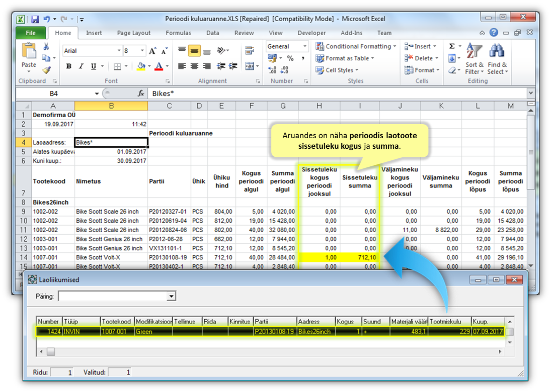
Task: Click Format cells button
Action: 422,70
